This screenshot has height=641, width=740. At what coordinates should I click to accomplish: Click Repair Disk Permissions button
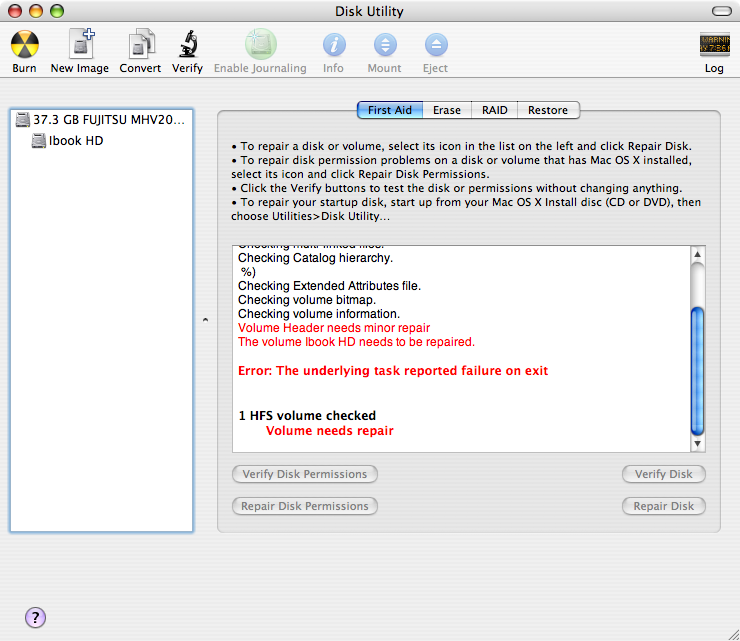click(x=305, y=506)
